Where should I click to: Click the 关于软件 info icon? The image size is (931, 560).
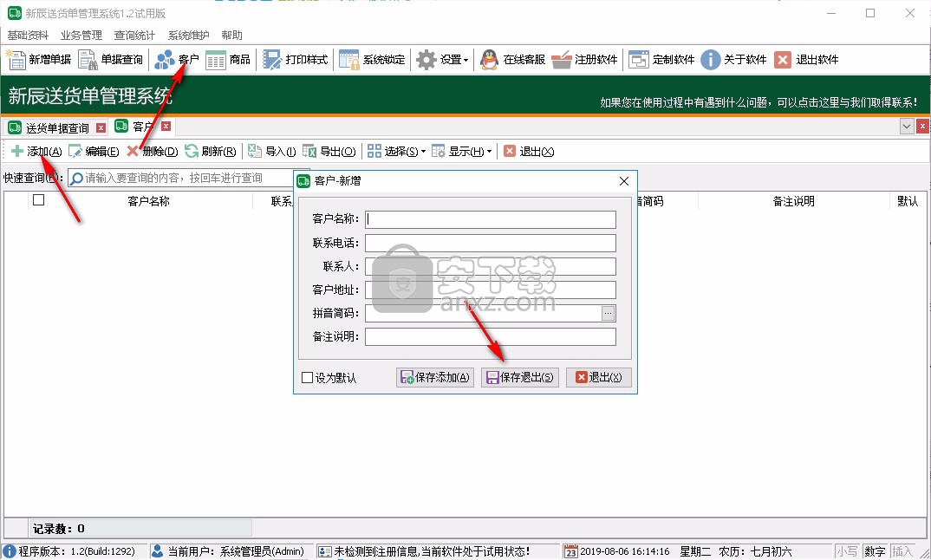(711, 60)
